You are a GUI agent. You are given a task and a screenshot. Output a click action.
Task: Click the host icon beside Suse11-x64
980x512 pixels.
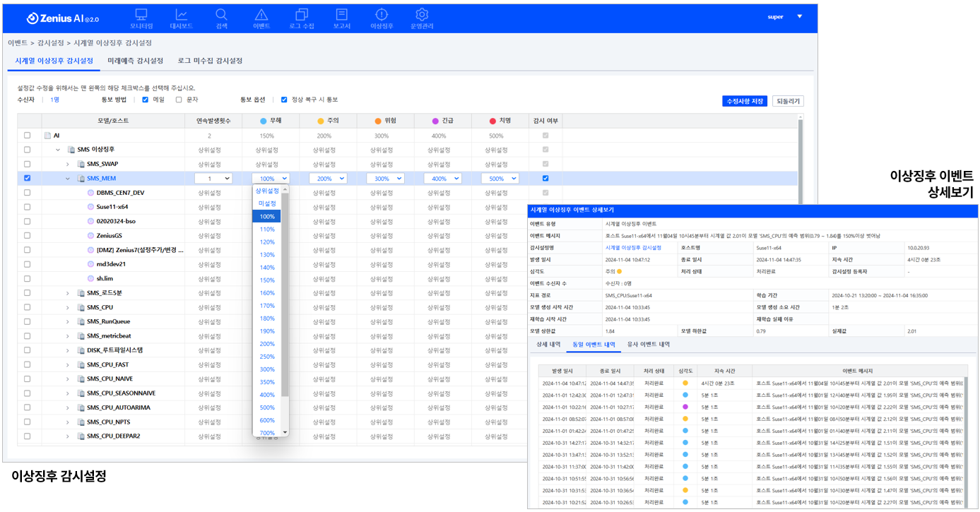tap(90, 207)
